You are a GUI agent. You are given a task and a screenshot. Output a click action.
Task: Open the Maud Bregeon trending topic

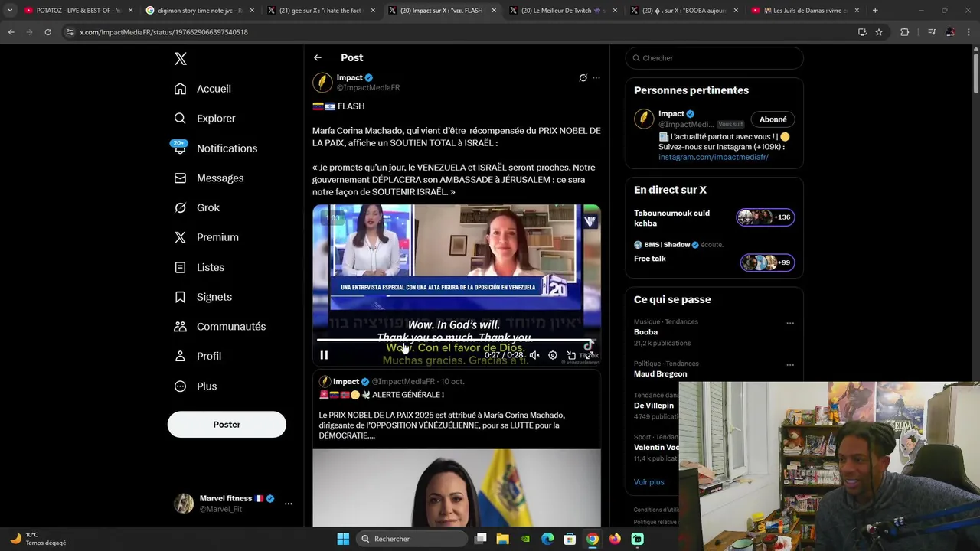tap(660, 374)
